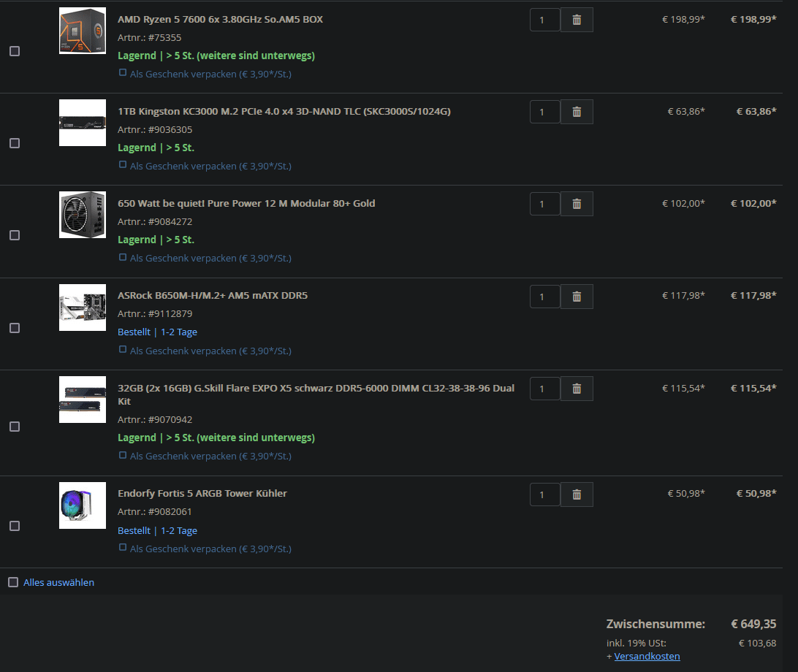Image resolution: width=798 pixels, height=672 pixels.
Task: Click bold total price € 115,54*
Action: coord(753,388)
